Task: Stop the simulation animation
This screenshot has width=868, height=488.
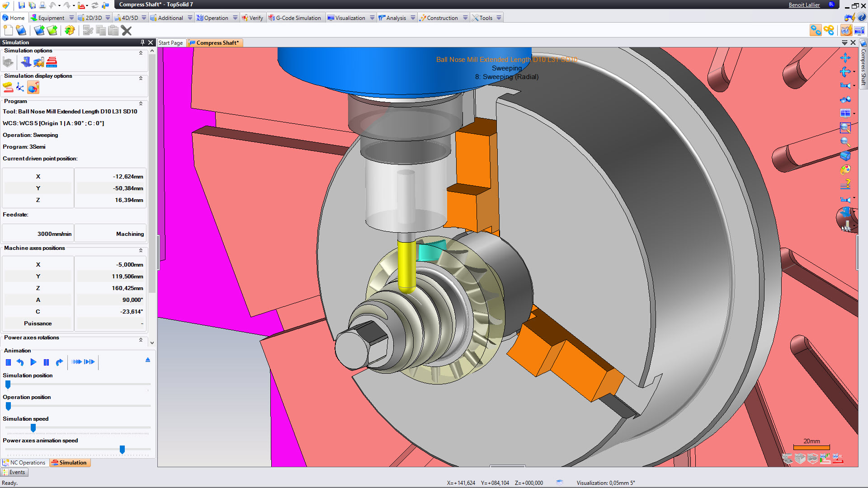Action: (8, 362)
